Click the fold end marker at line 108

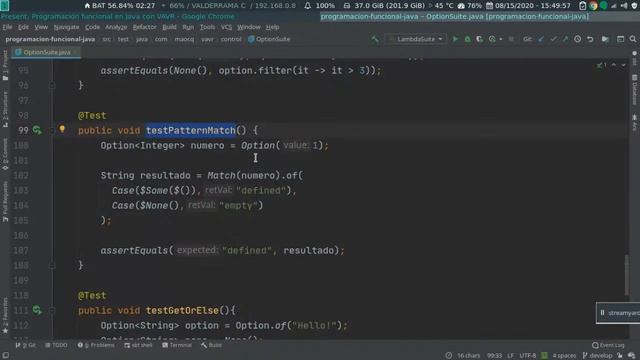[x=52, y=265]
